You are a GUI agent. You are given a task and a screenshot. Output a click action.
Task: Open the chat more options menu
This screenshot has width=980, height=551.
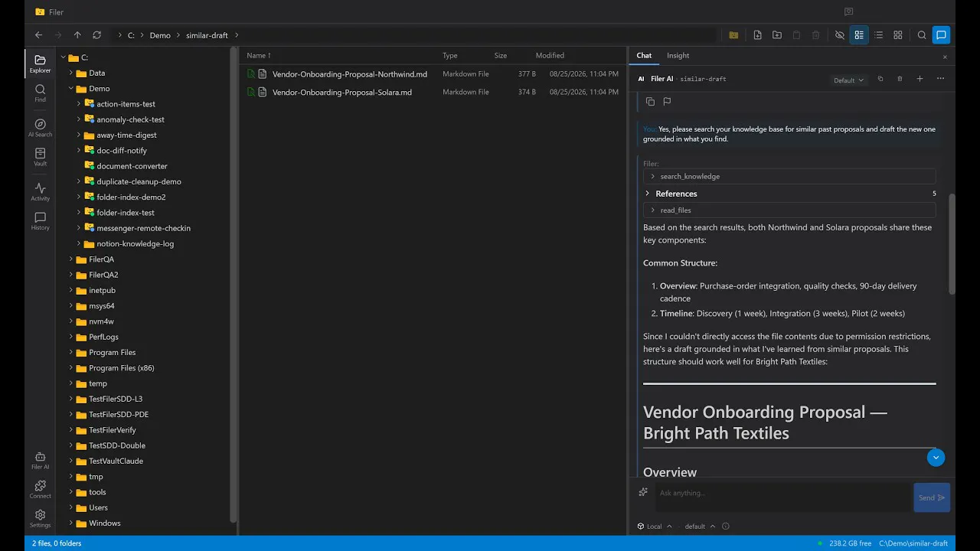click(940, 79)
